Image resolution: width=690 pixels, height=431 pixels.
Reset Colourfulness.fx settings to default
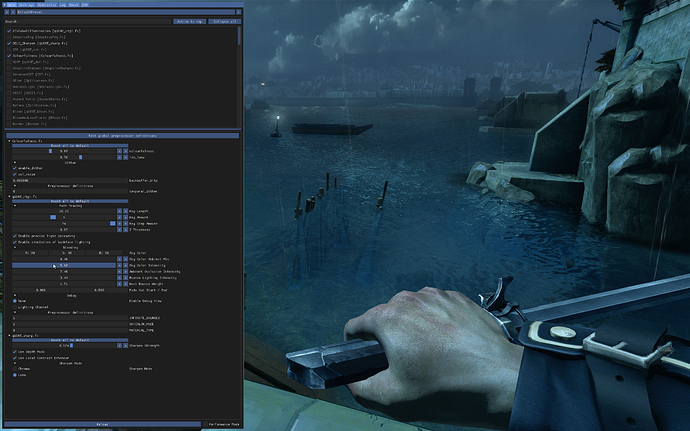click(70, 145)
